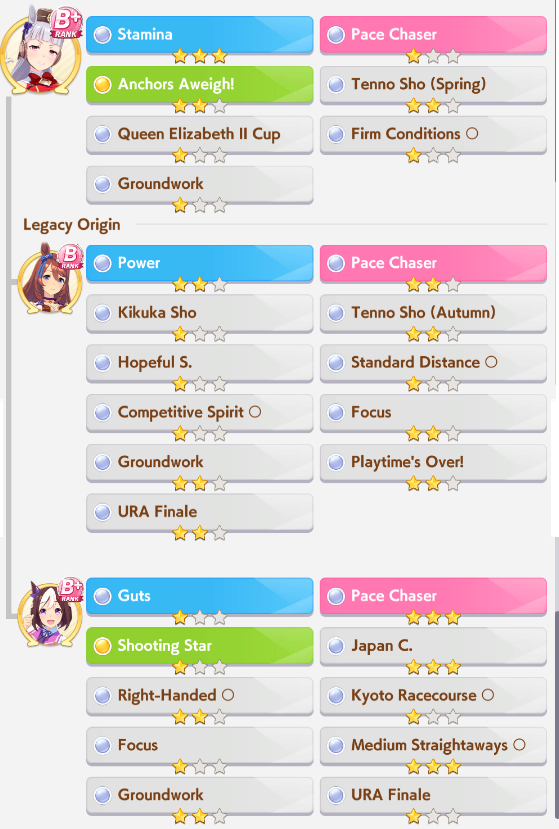Click the Gold Ship character portrait icon

(41, 51)
